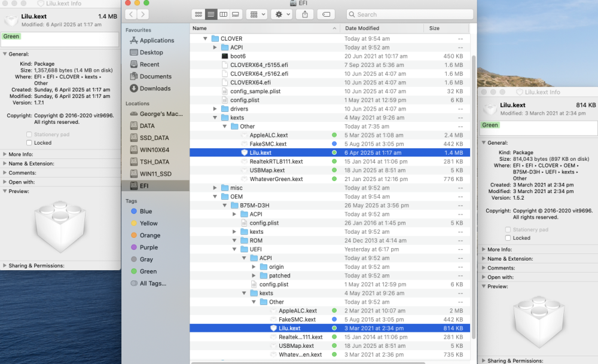
Task: Open the group-by arrangement dropdown
Action: click(257, 14)
